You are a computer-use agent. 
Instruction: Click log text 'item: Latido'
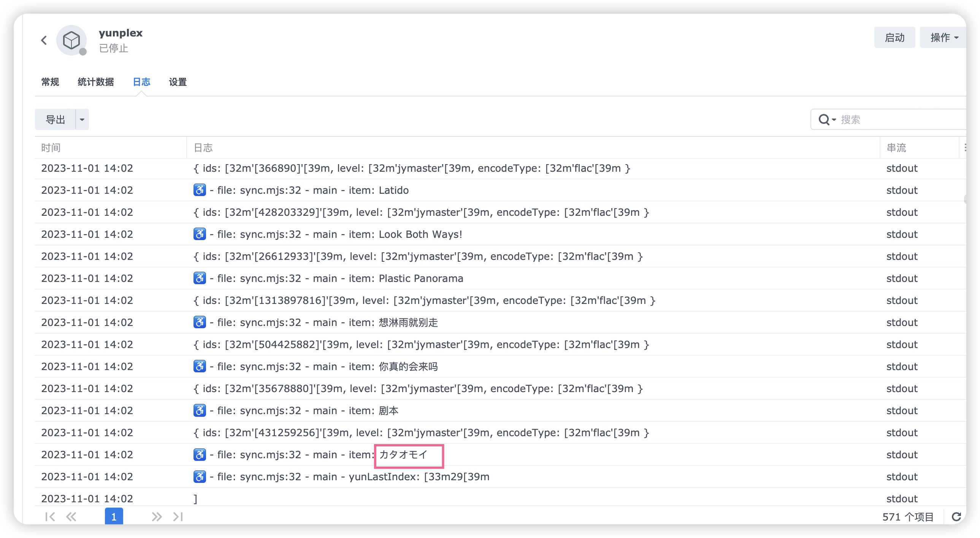click(x=379, y=190)
